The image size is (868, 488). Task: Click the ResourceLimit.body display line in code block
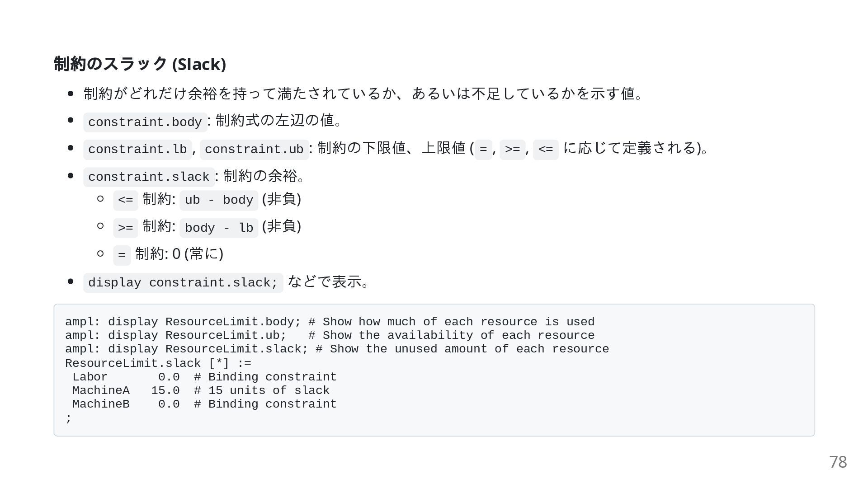(x=330, y=322)
